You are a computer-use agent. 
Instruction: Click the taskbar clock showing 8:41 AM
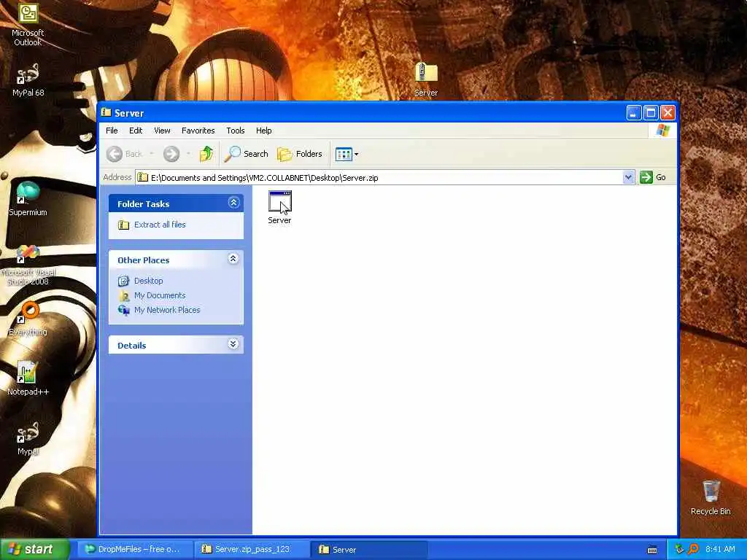720,549
